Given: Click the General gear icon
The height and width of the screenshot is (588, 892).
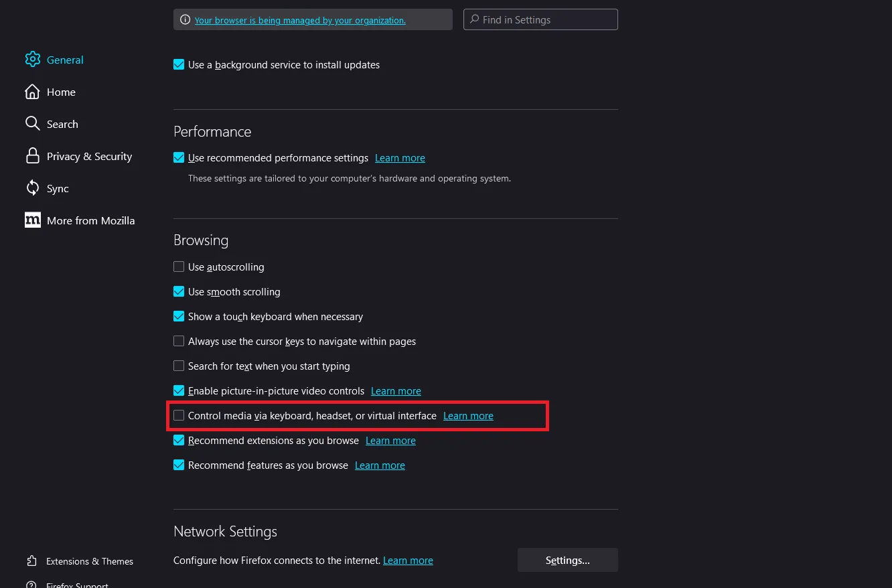Looking at the screenshot, I should (x=32, y=60).
